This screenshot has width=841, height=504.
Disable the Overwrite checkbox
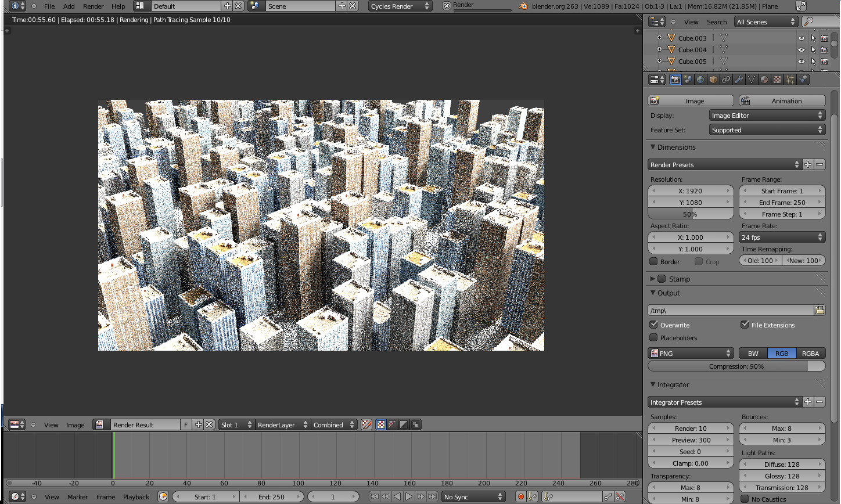point(653,325)
